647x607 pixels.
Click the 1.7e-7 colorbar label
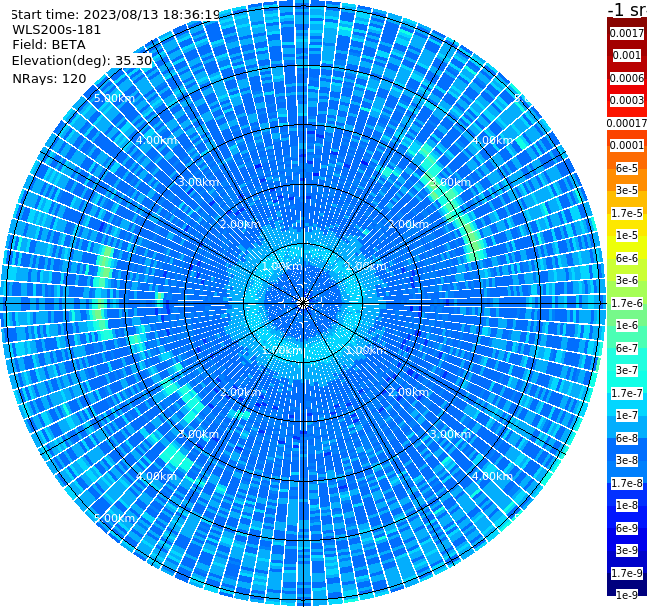[627, 393]
